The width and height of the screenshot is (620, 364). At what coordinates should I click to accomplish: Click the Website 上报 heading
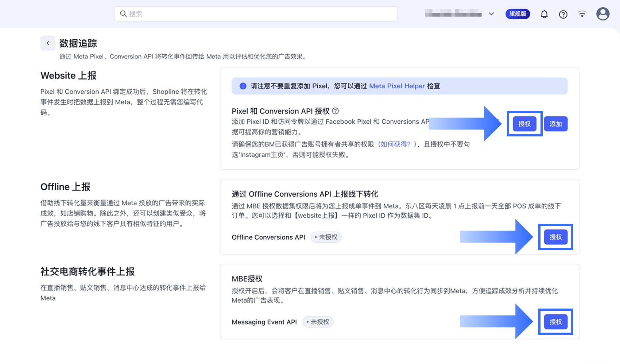(x=69, y=75)
